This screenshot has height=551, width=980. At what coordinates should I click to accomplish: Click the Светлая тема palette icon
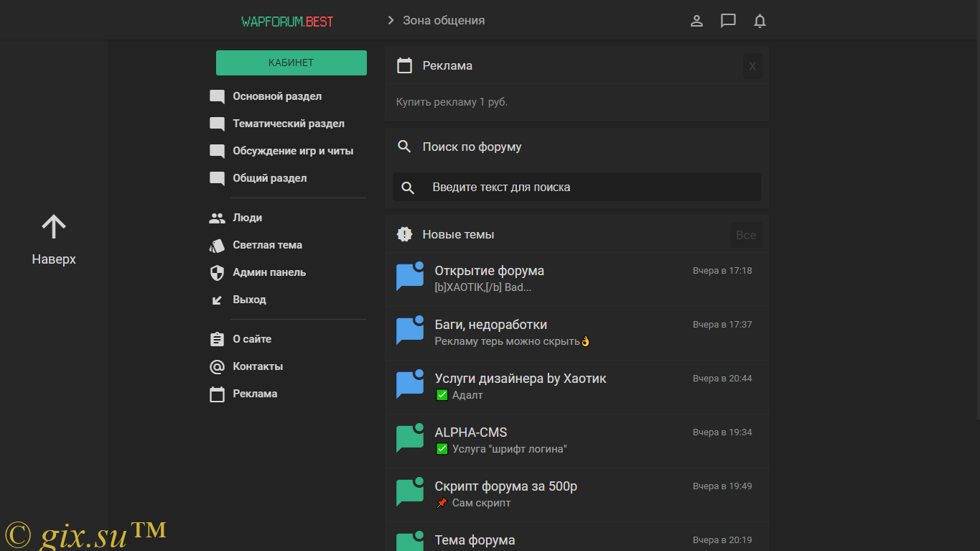point(217,246)
